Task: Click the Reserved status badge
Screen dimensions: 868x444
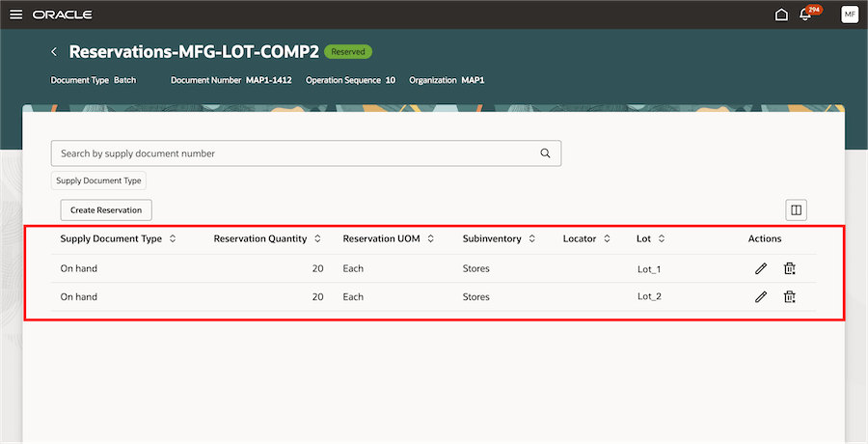Action: coord(348,51)
